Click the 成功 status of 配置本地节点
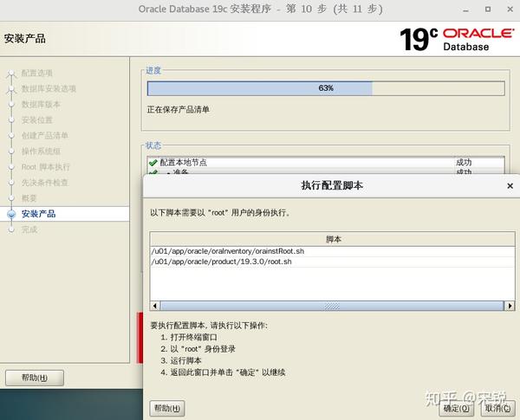The width and height of the screenshot is (520, 420). pos(464,163)
